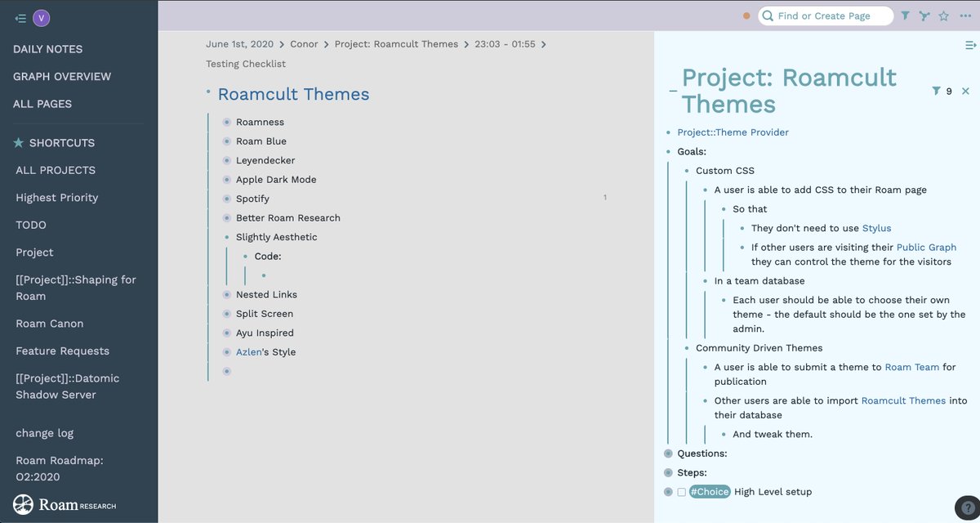Open the Public Graph page link
Image resolution: width=980 pixels, height=523 pixels.
[926, 247]
